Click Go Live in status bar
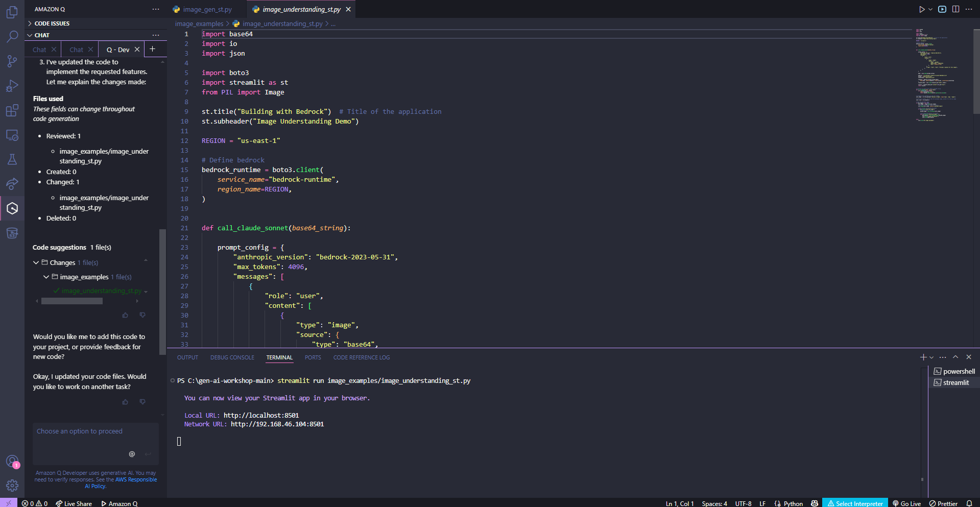Viewport: 980px width, 507px height. pos(906,503)
